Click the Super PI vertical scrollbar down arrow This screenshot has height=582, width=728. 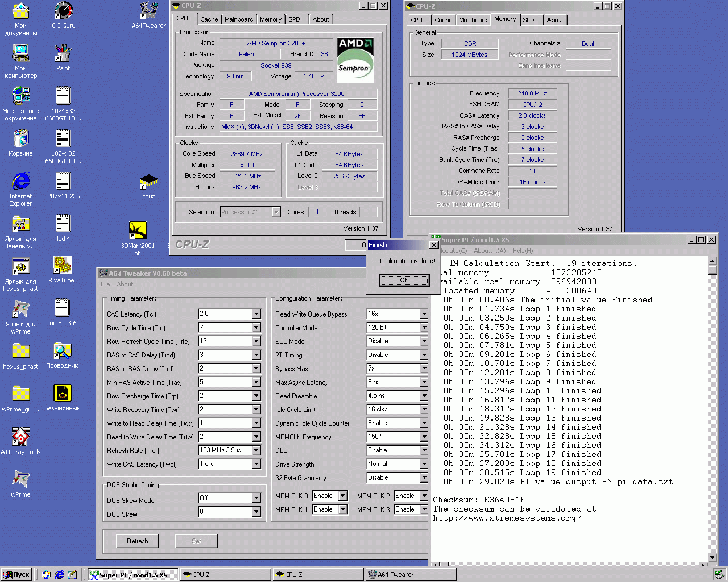click(x=713, y=557)
